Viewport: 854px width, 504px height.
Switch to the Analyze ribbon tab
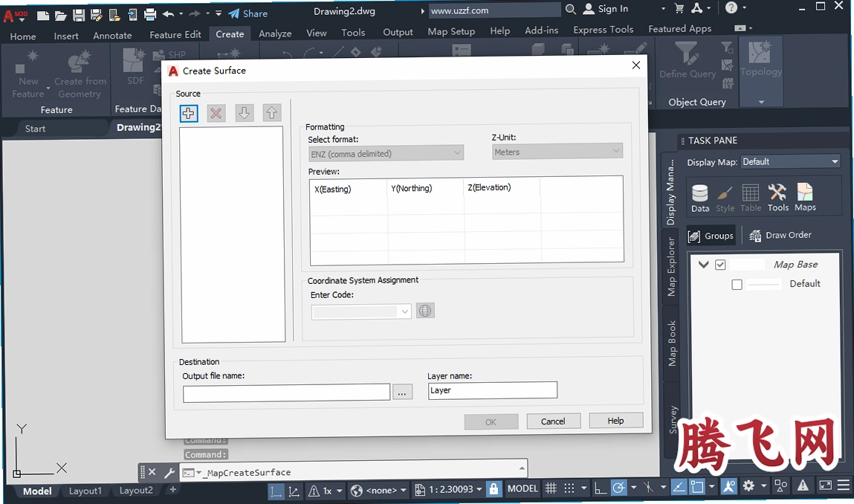click(x=275, y=33)
